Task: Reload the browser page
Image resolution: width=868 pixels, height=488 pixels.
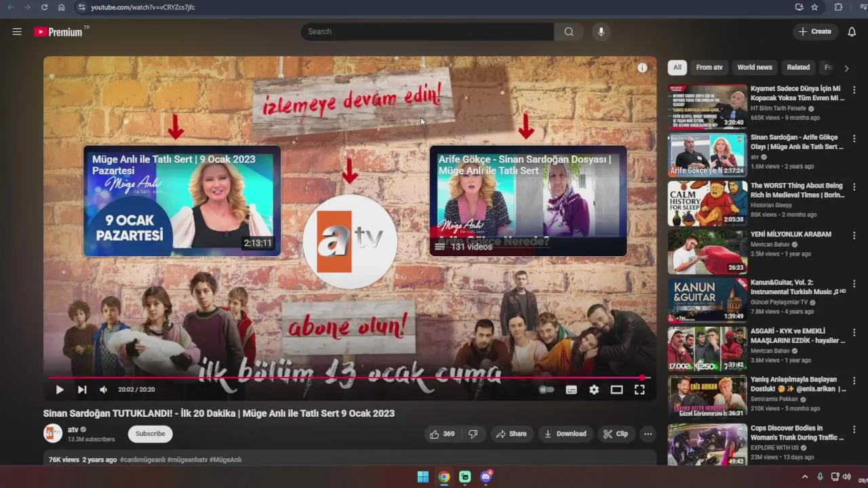Action: coord(44,7)
